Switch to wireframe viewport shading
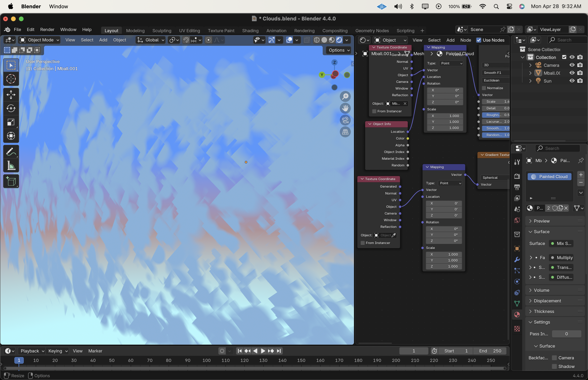The width and height of the screenshot is (588, 380). (x=317, y=40)
